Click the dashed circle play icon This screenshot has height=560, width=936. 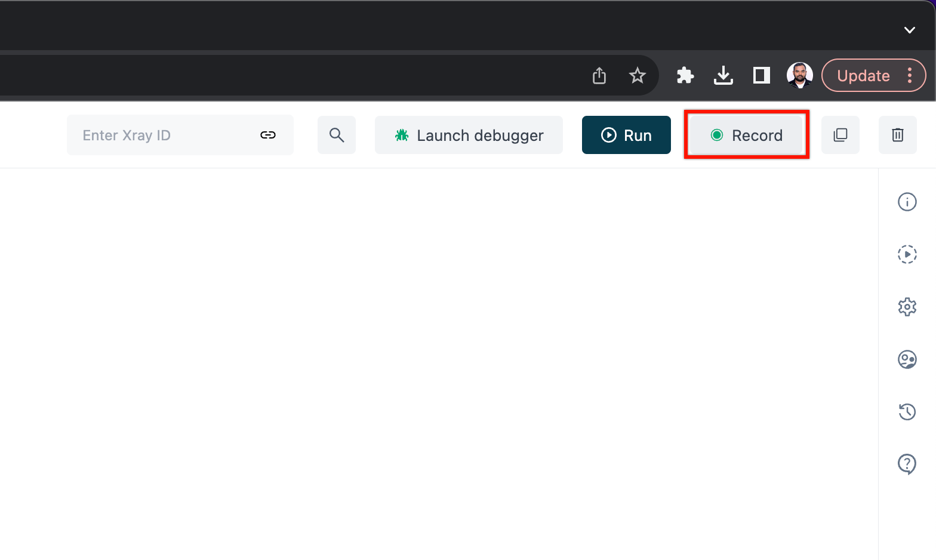coord(907,254)
